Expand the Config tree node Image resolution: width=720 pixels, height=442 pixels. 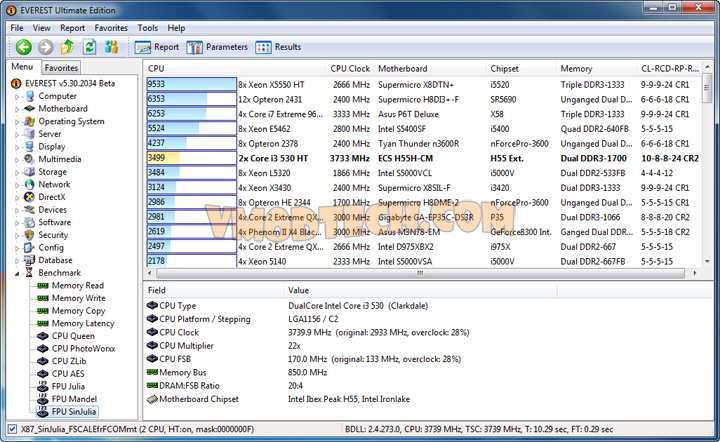[x=17, y=248]
